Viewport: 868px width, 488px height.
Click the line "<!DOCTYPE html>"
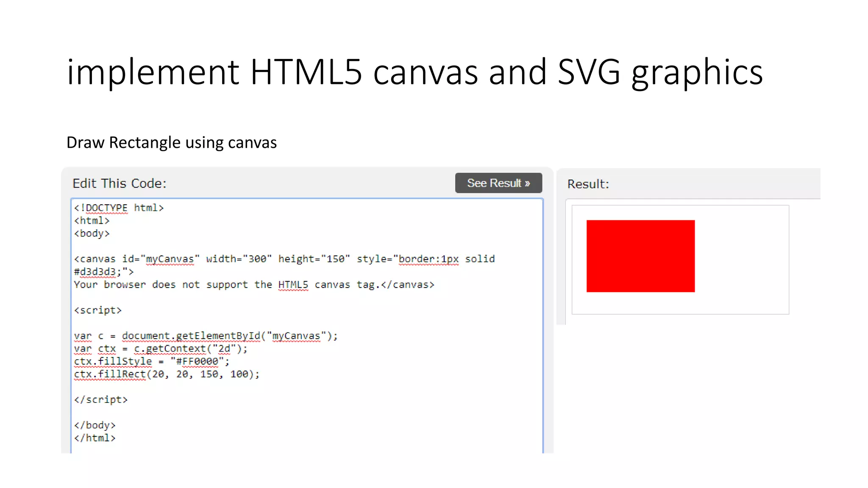click(119, 208)
